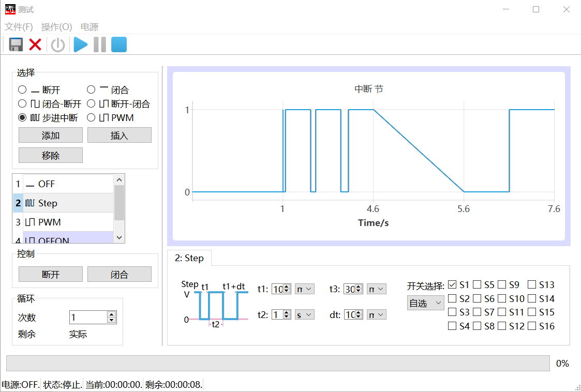Select the PWM radio button
Viewport: 581px width, 392px height.
point(92,118)
